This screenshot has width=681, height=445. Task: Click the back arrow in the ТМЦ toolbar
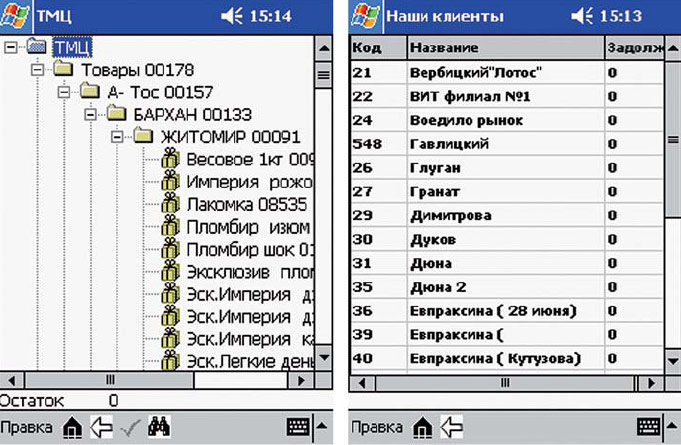pos(101,426)
